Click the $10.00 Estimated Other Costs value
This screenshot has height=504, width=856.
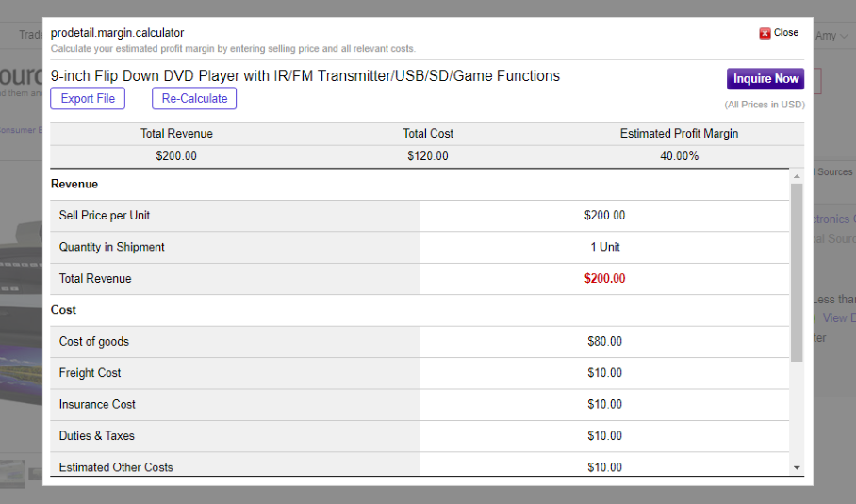point(604,467)
